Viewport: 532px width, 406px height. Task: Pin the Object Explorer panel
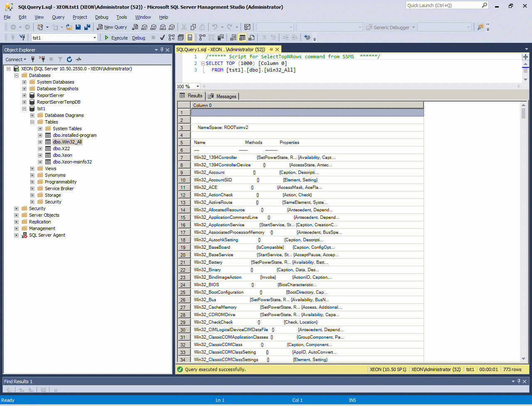coord(162,50)
